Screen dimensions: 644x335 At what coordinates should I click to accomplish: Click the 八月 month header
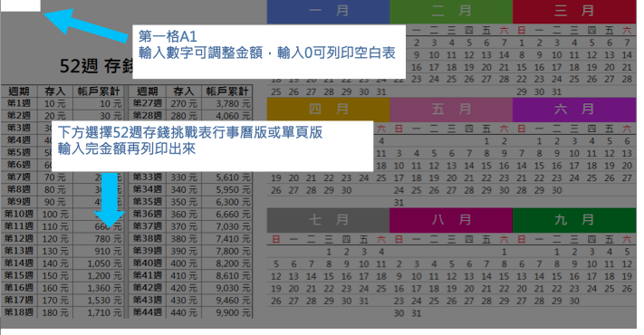click(x=451, y=220)
